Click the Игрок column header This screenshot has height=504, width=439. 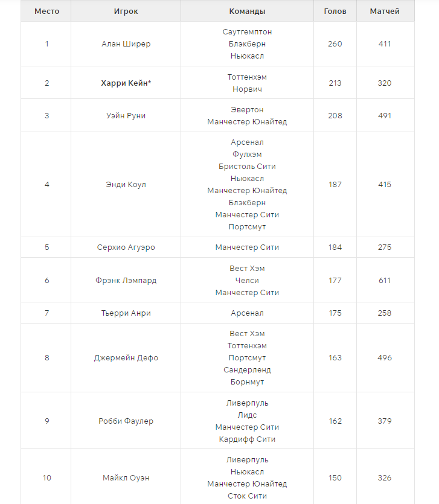[x=126, y=11]
